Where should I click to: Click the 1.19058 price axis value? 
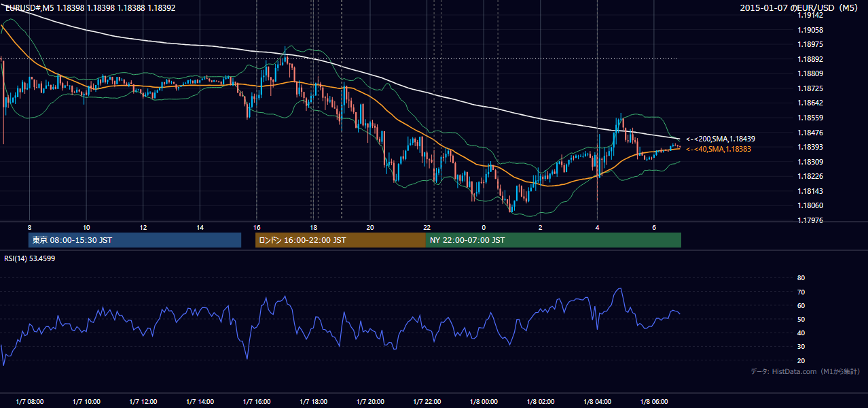(810, 30)
